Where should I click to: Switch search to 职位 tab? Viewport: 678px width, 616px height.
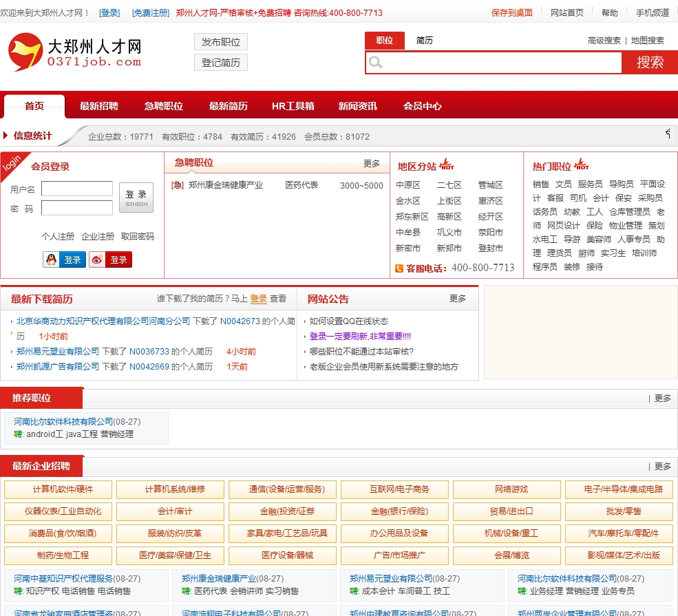click(x=385, y=41)
